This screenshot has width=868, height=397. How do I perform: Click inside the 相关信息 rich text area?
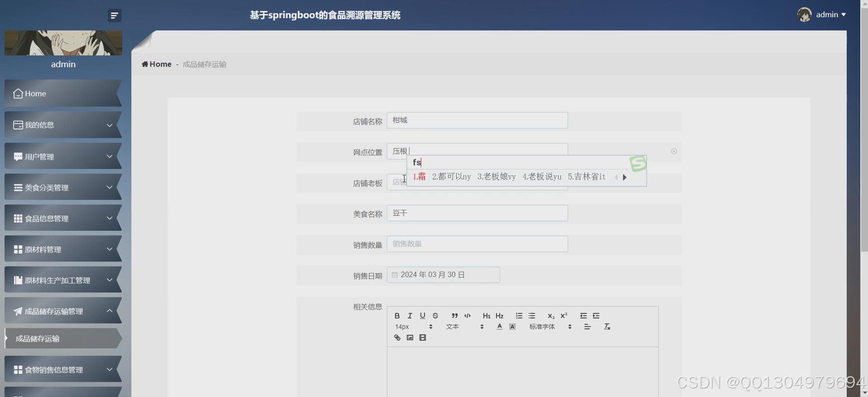pos(522,372)
